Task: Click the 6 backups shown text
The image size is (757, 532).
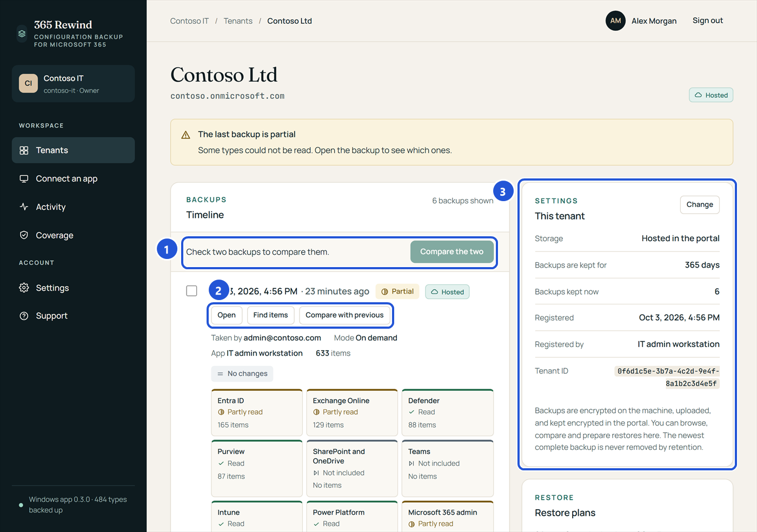Action: [463, 201]
